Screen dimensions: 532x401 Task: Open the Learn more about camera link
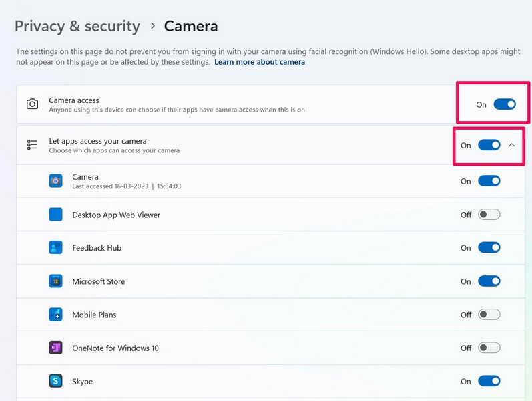tap(260, 62)
